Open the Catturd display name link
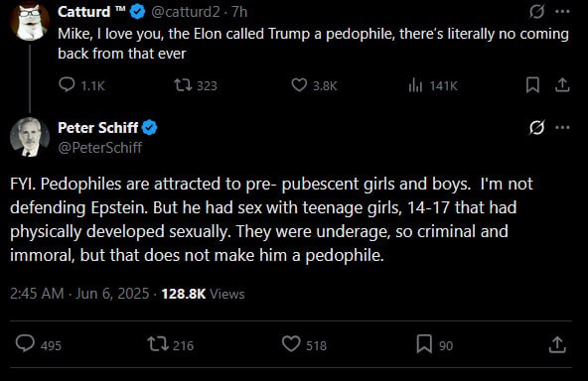588x381 pixels. pos(84,12)
